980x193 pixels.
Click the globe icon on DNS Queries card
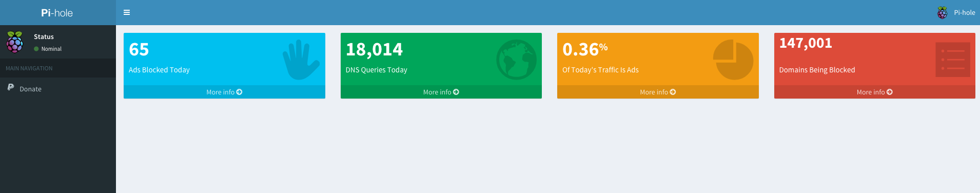click(516, 60)
